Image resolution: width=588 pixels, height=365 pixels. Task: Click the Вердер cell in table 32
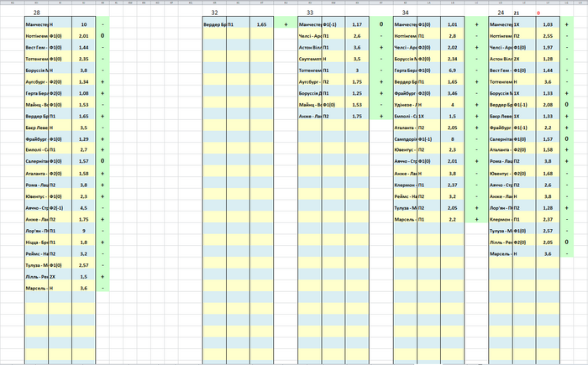click(x=214, y=24)
